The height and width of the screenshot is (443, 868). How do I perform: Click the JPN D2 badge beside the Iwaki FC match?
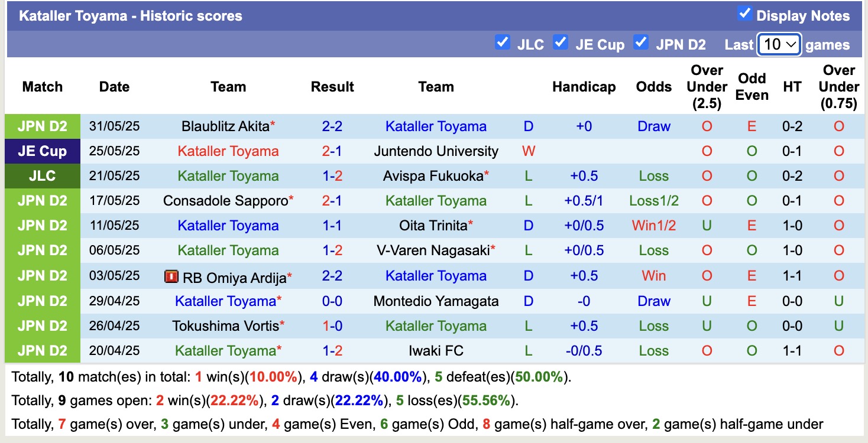pyautogui.click(x=42, y=350)
